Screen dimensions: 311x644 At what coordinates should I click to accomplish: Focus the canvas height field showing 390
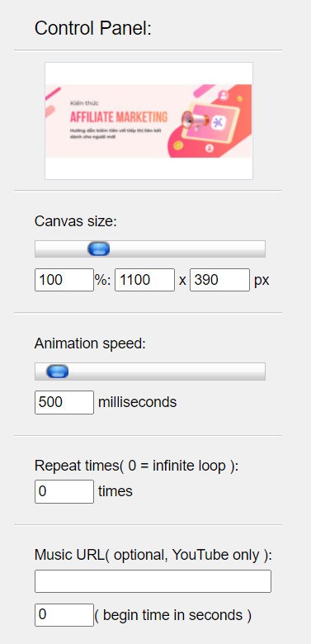[x=219, y=280]
